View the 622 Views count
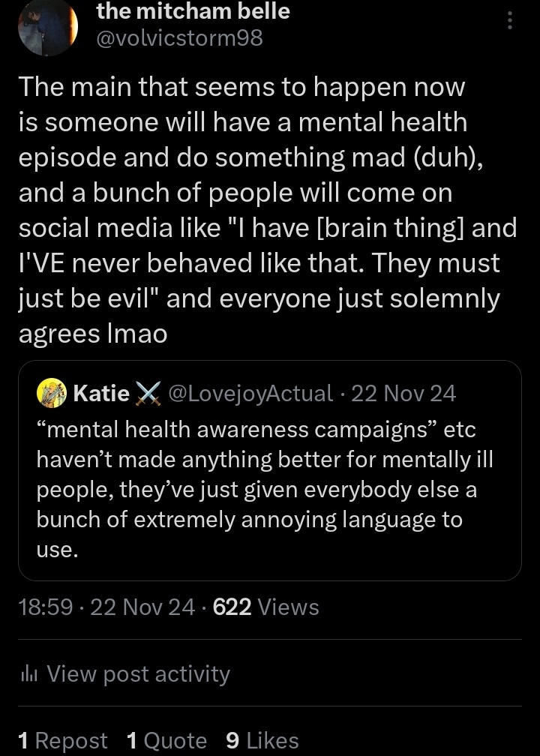 266,607
